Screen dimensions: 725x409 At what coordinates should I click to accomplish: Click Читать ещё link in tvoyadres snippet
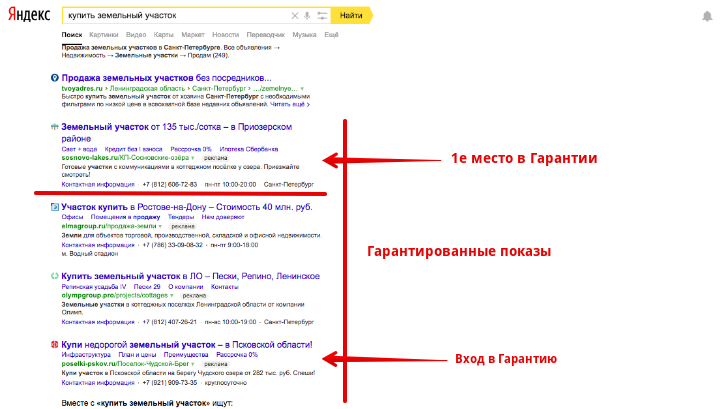289,104
